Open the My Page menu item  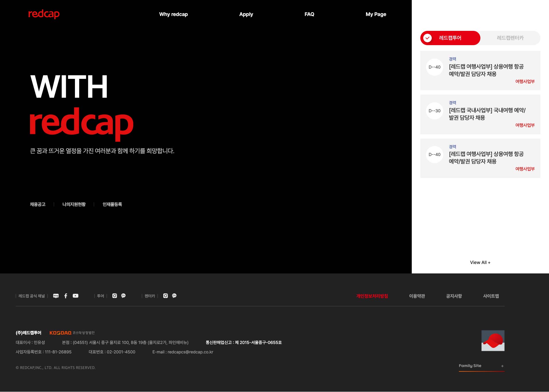click(376, 14)
